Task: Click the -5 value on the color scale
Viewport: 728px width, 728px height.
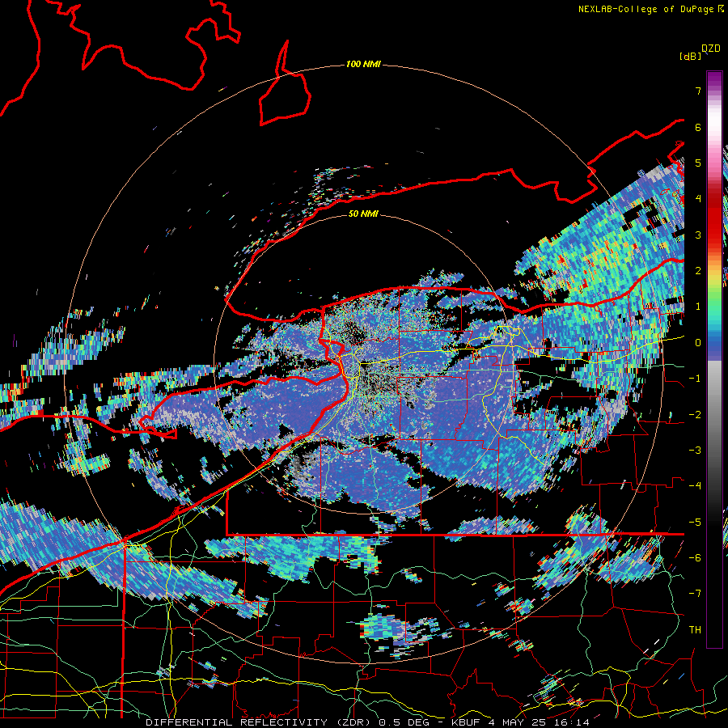Action: [x=695, y=523]
